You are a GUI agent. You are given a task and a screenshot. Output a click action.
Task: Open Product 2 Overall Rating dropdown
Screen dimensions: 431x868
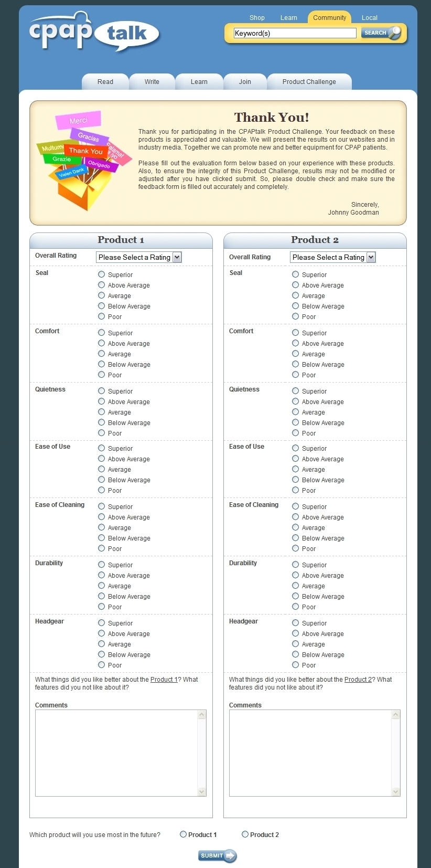(333, 257)
